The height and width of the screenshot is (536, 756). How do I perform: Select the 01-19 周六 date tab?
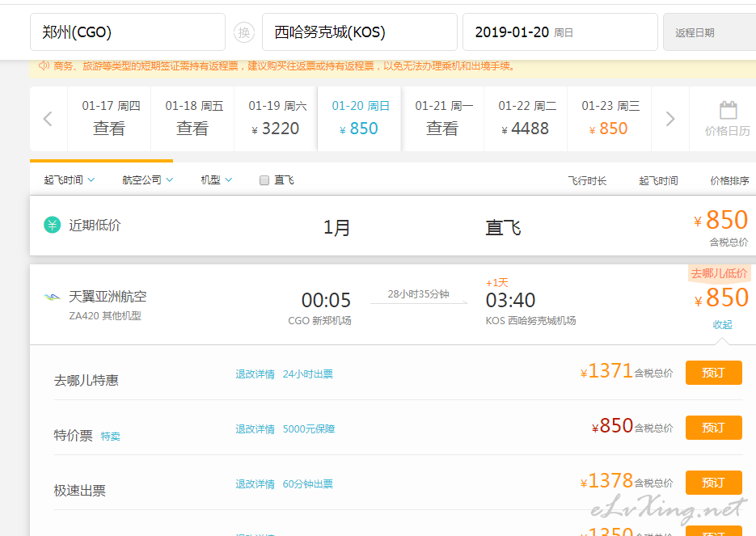pyautogui.click(x=277, y=119)
